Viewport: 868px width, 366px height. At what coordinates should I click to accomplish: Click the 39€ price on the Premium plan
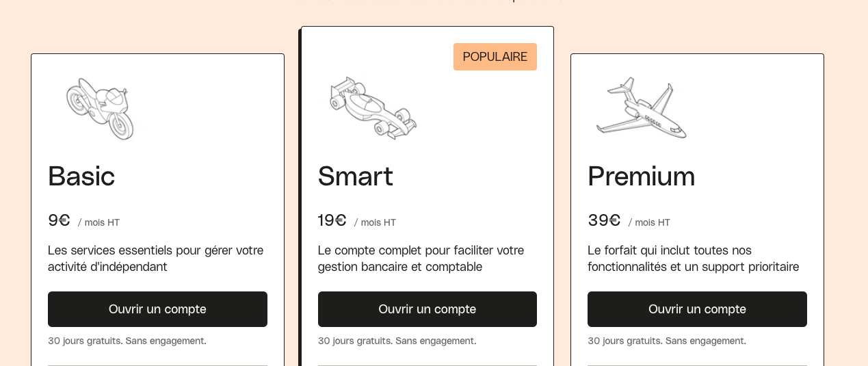click(x=604, y=220)
